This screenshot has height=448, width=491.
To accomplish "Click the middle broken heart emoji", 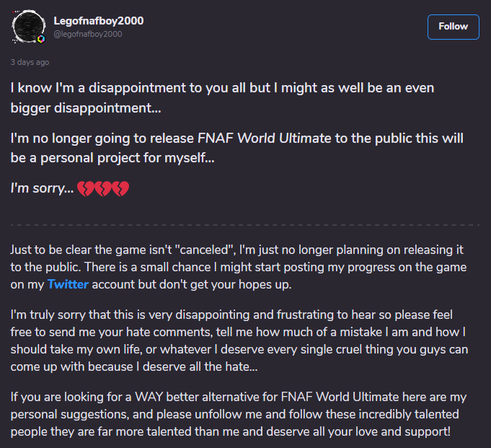I will (x=104, y=189).
